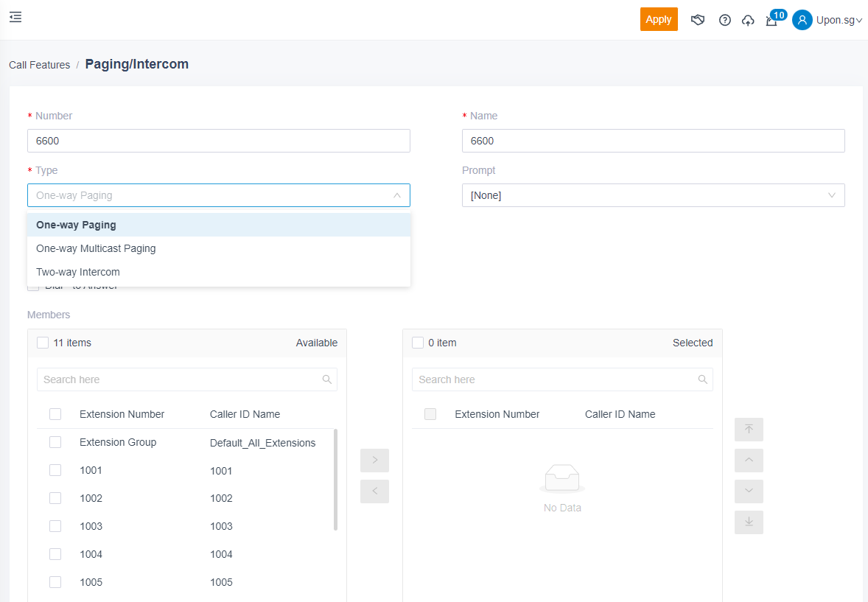Open notifications with badge 10

point(771,20)
